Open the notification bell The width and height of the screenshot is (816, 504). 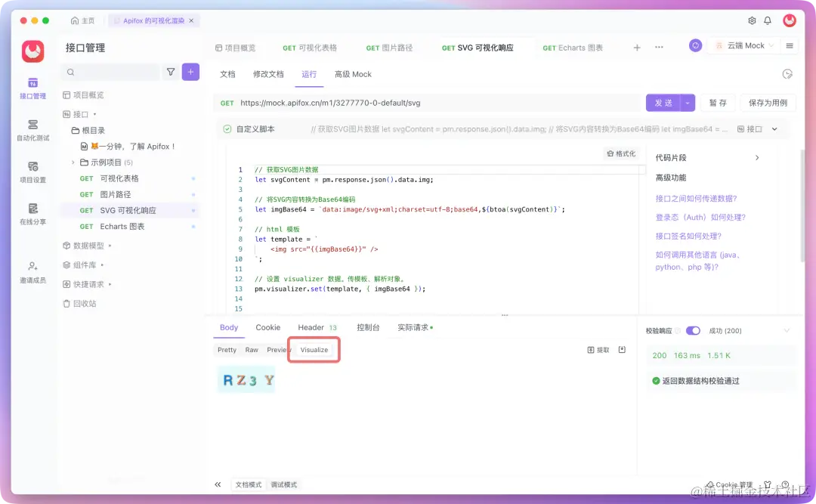(x=768, y=20)
